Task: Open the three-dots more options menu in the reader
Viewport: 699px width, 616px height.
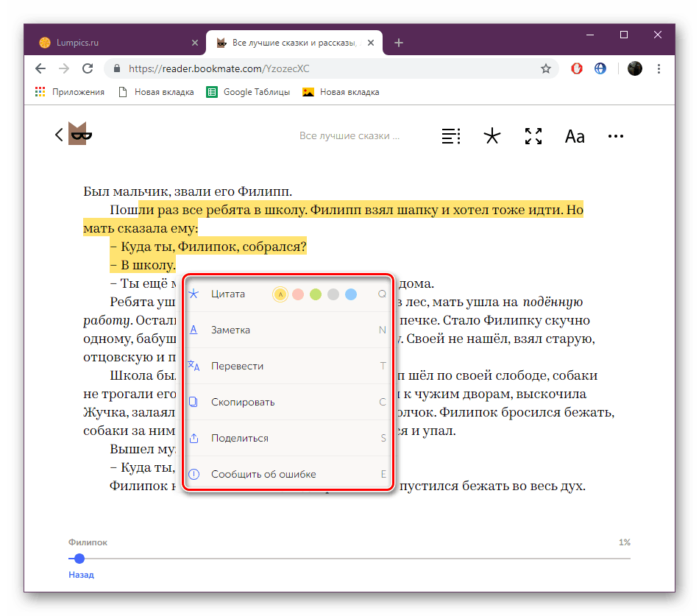Action: [x=616, y=136]
